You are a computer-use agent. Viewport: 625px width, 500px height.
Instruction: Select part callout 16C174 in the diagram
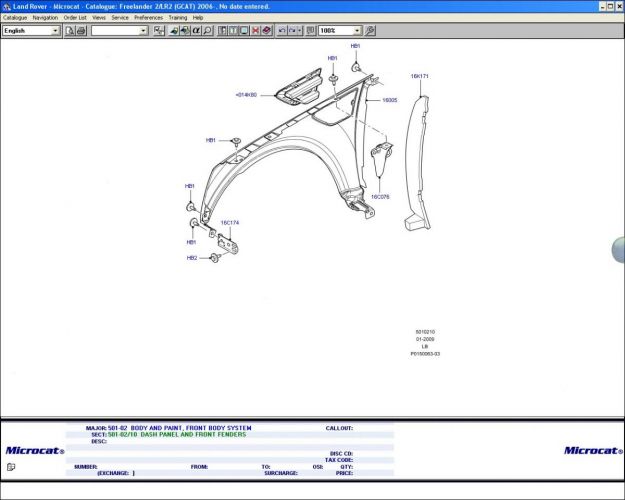click(x=230, y=222)
